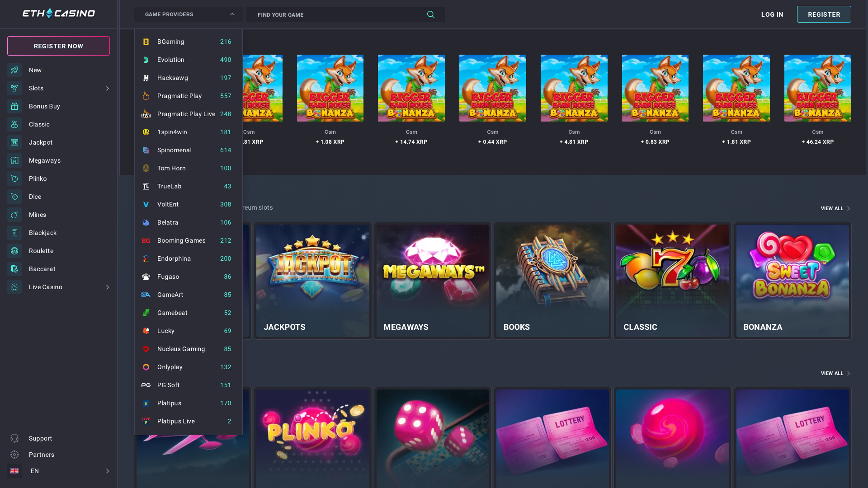Click the Support headset icon

point(14,438)
